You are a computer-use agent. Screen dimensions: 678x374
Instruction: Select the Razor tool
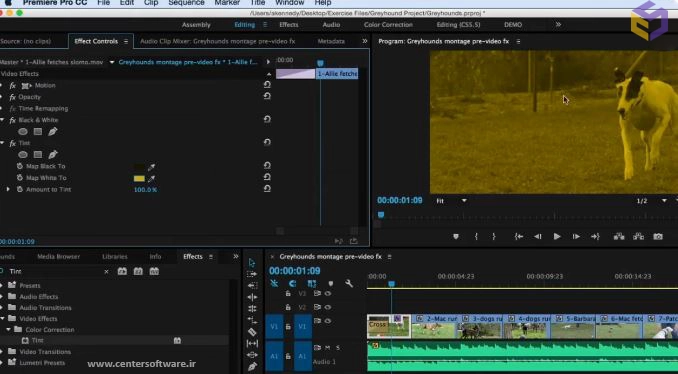(252, 332)
